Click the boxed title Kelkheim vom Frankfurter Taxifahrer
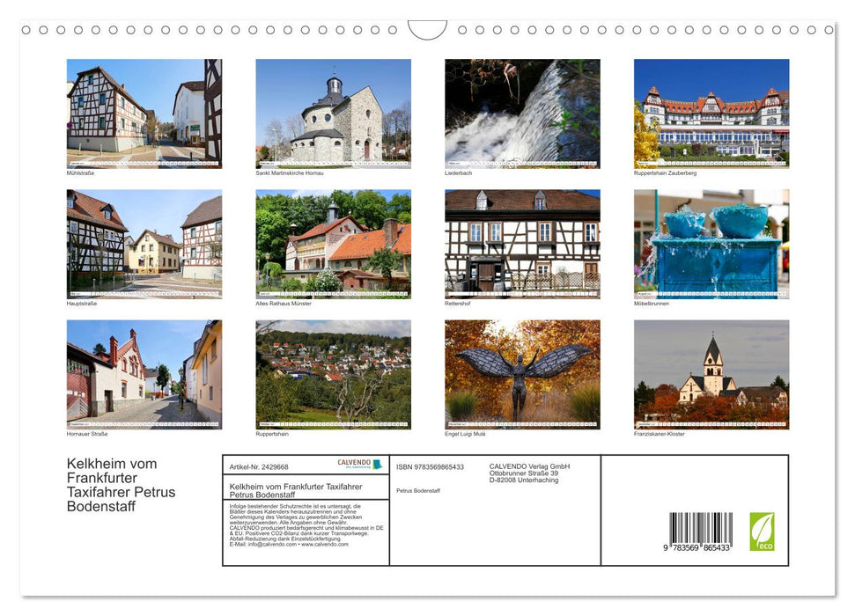855x616 pixels. point(296,491)
